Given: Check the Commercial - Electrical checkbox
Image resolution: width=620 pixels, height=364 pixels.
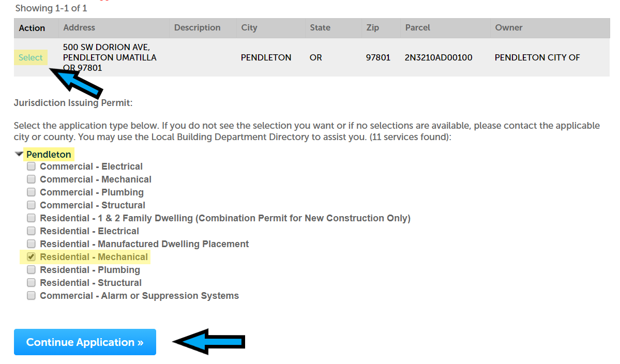Looking at the screenshot, I should pyautogui.click(x=32, y=166).
